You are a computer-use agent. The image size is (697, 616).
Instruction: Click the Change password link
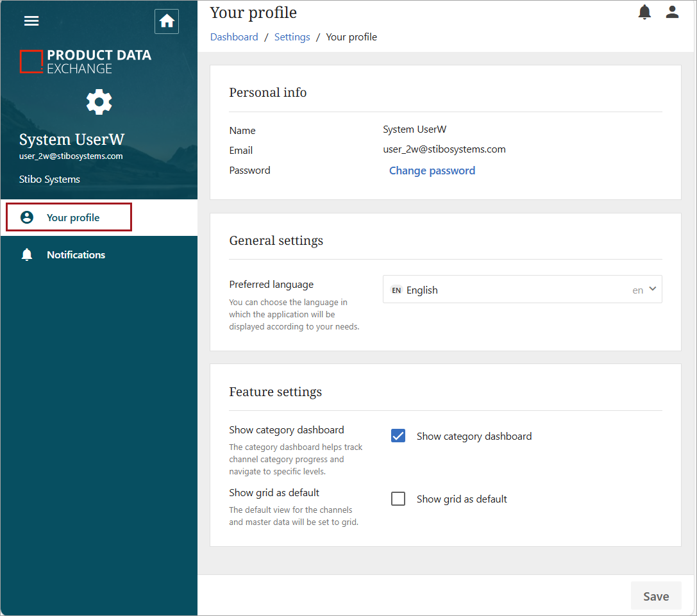pos(432,171)
